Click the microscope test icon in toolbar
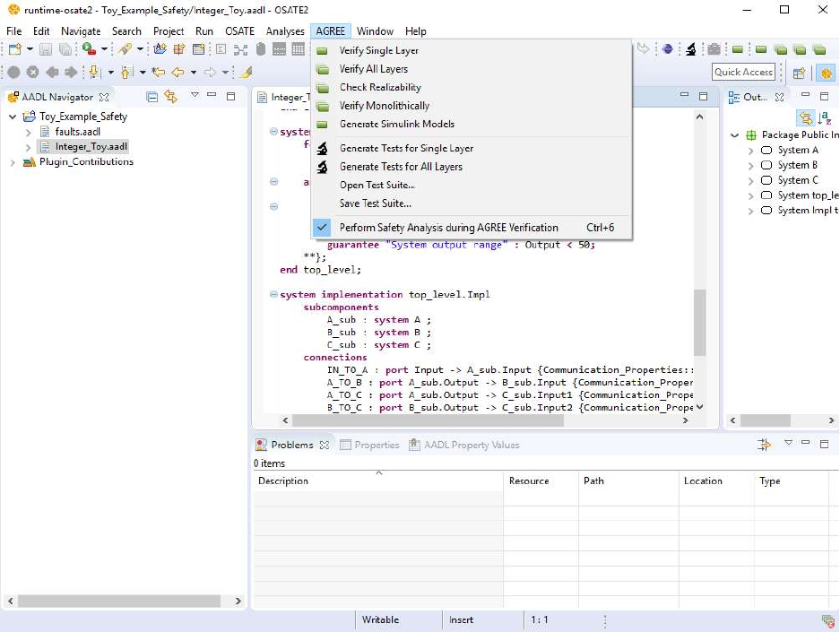 [691, 50]
